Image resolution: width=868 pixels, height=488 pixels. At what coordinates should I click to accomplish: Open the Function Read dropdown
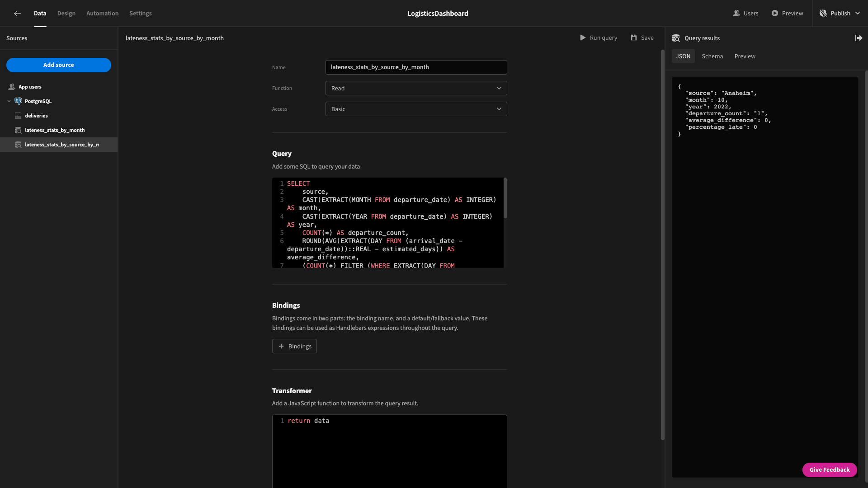416,88
